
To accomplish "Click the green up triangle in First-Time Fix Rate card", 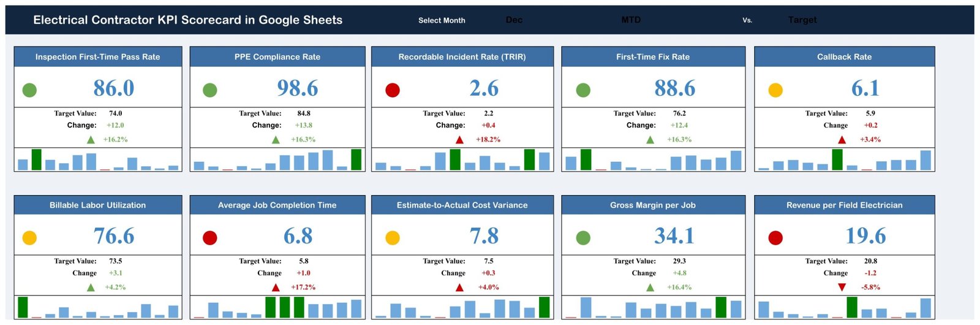I will (650, 140).
